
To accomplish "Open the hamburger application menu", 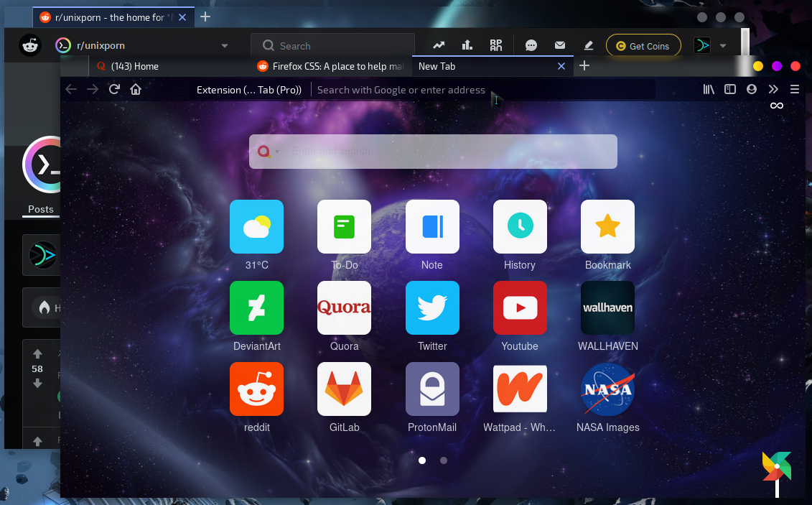I will (794, 89).
